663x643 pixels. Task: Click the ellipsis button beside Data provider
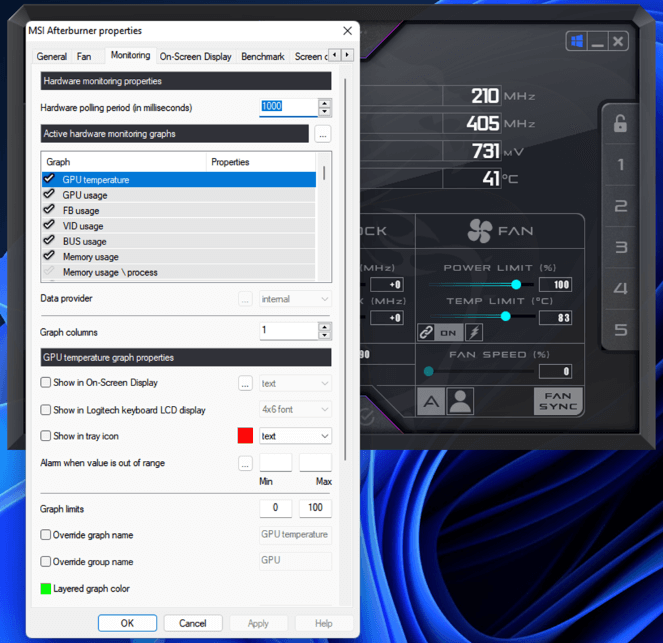point(245,299)
